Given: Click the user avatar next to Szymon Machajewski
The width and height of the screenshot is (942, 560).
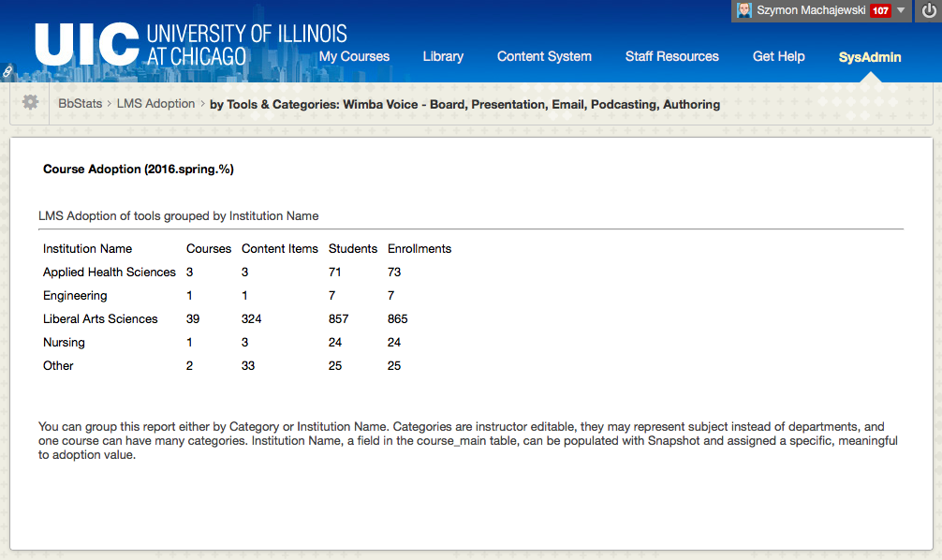Looking at the screenshot, I should (743, 10).
